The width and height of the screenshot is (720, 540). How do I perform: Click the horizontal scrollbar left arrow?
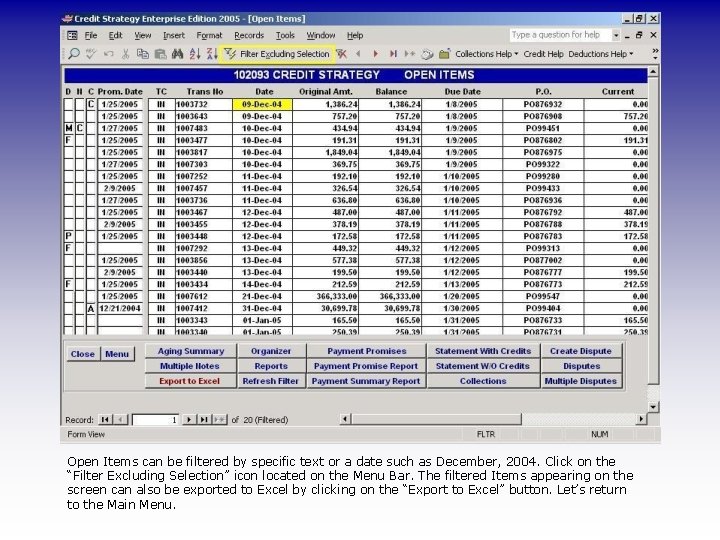click(345, 419)
